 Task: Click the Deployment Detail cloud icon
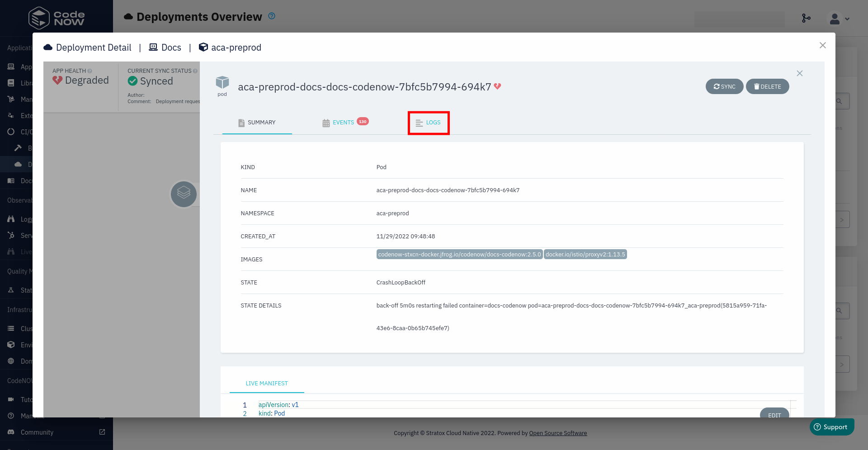pos(48,47)
